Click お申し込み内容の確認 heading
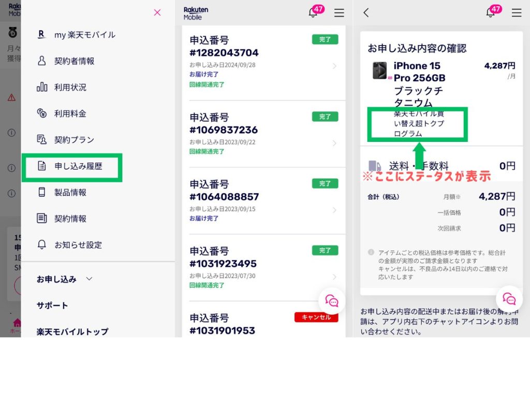The image size is (530, 420). click(417, 48)
